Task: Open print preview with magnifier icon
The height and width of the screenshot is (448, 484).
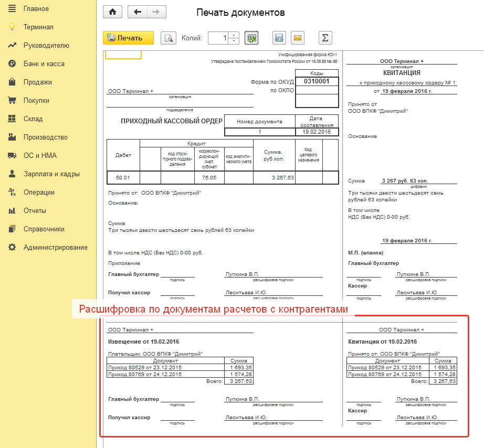Action: (168, 38)
